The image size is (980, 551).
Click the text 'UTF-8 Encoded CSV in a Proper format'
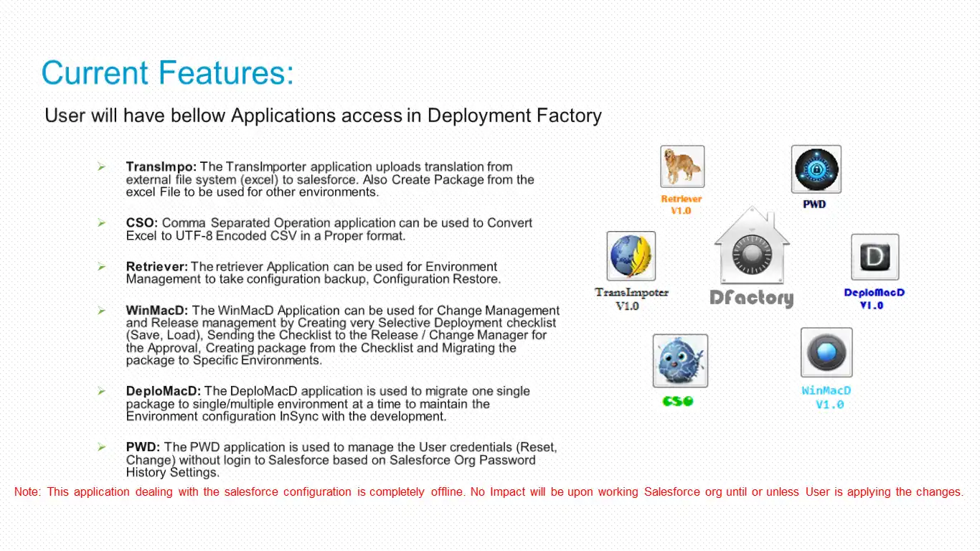[x=290, y=235]
